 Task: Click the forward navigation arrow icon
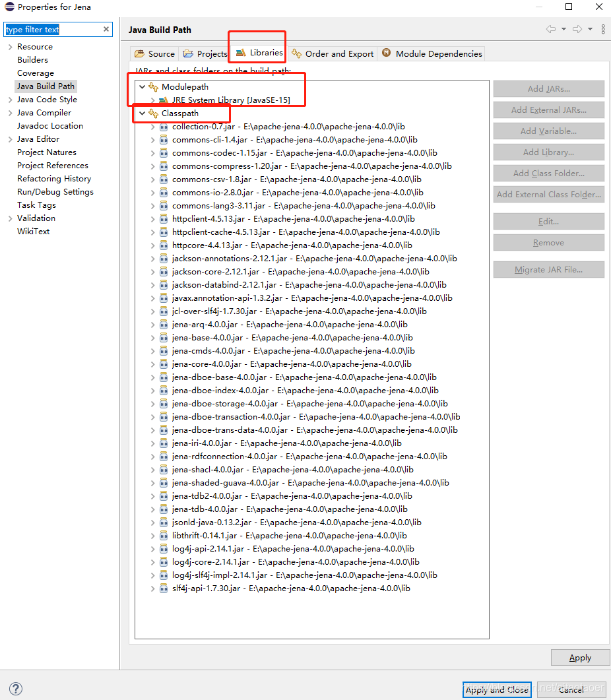(577, 29)
